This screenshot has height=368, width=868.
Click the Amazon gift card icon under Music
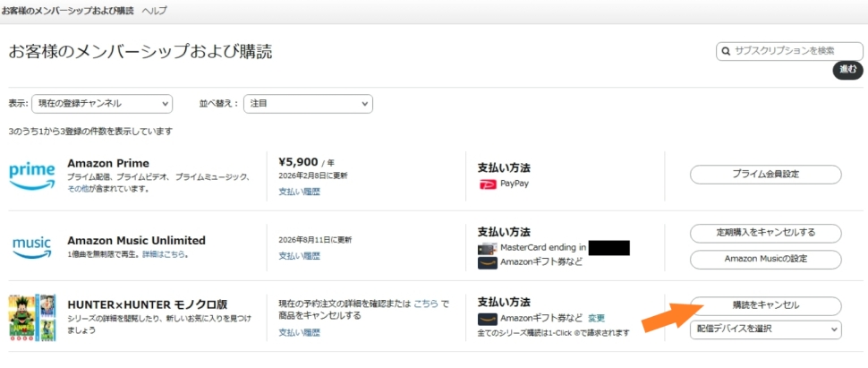488,263
